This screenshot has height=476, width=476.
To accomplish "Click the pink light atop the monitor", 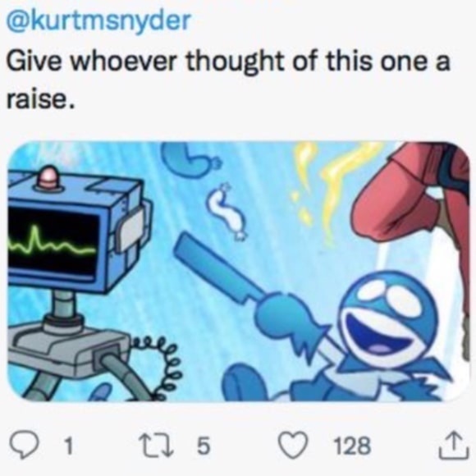I will coord(48,177).
